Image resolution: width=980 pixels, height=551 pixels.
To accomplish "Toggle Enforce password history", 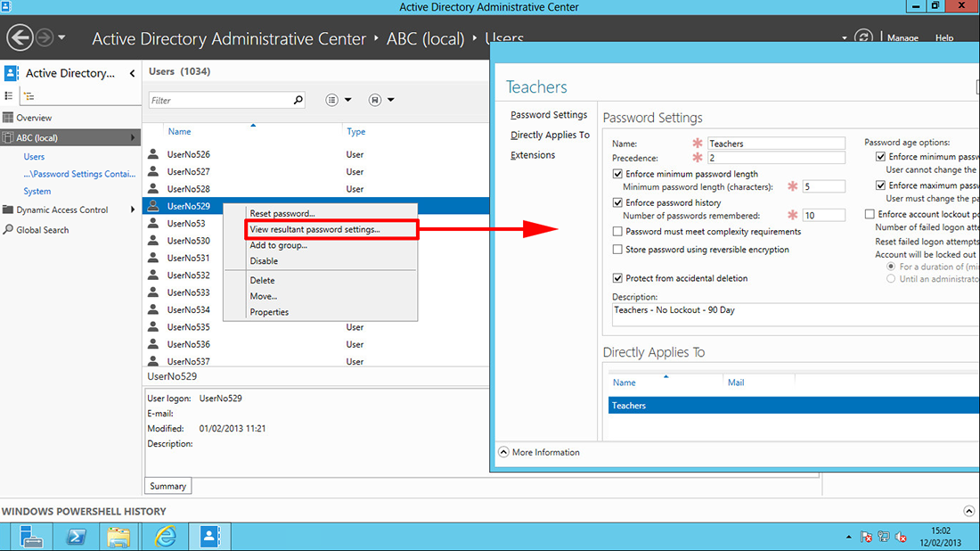I will [617, 202].
